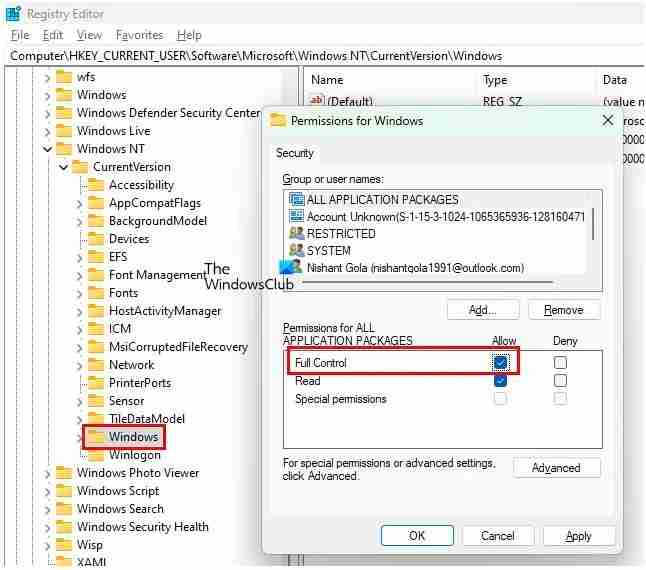Click the group names vertical scrollbar
646x570 pixels.
coord(593,224)
